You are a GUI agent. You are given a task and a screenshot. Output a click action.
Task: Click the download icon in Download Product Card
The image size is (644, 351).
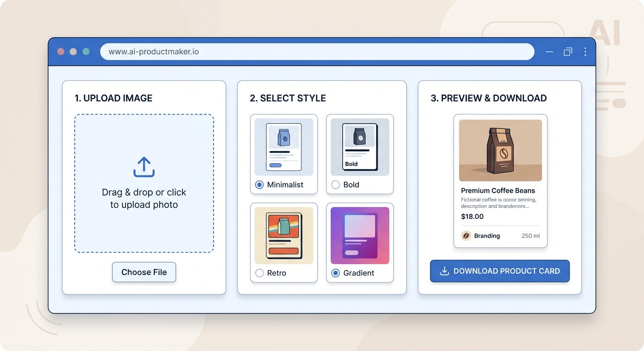coord(444,271)
